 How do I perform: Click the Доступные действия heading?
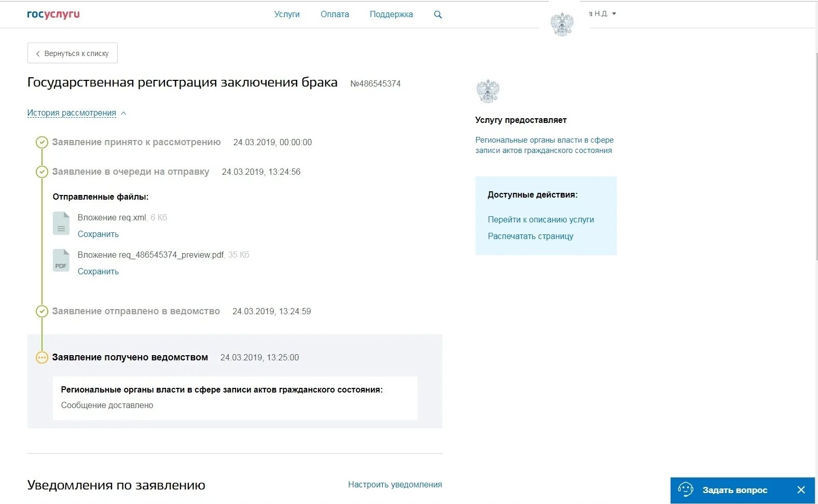pyautogui.click(x=533, y=195)
